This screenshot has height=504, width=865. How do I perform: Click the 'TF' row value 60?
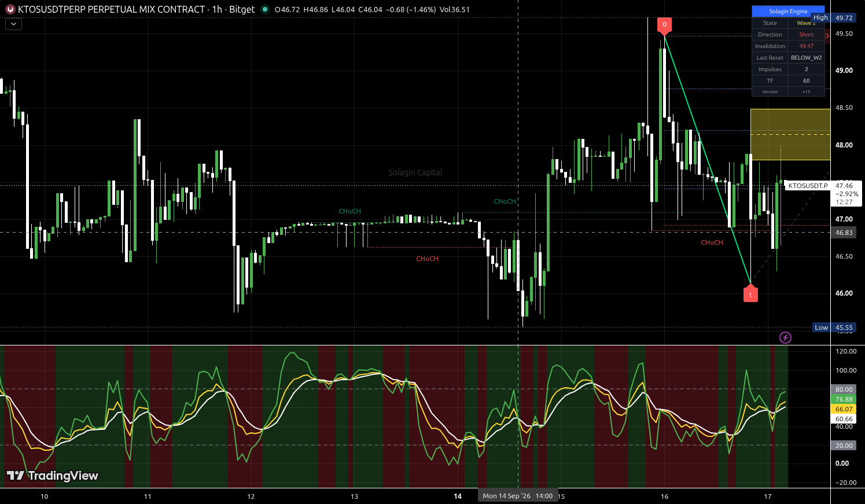[x=806, y=81]
